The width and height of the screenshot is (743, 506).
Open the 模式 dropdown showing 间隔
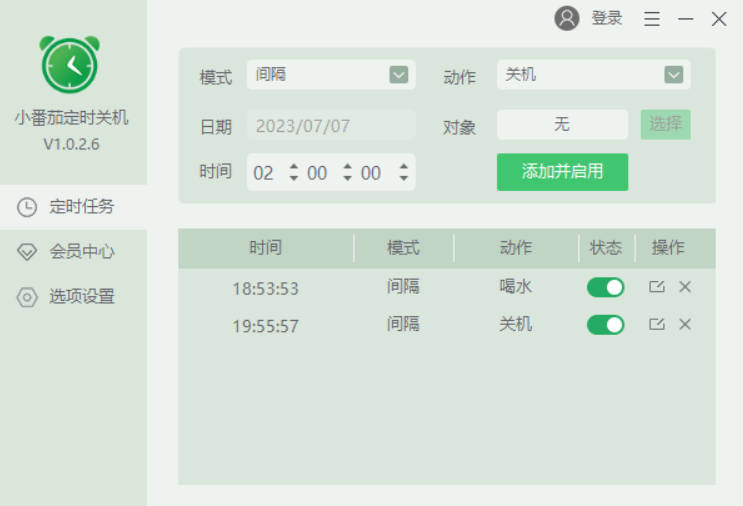(331, 74)
